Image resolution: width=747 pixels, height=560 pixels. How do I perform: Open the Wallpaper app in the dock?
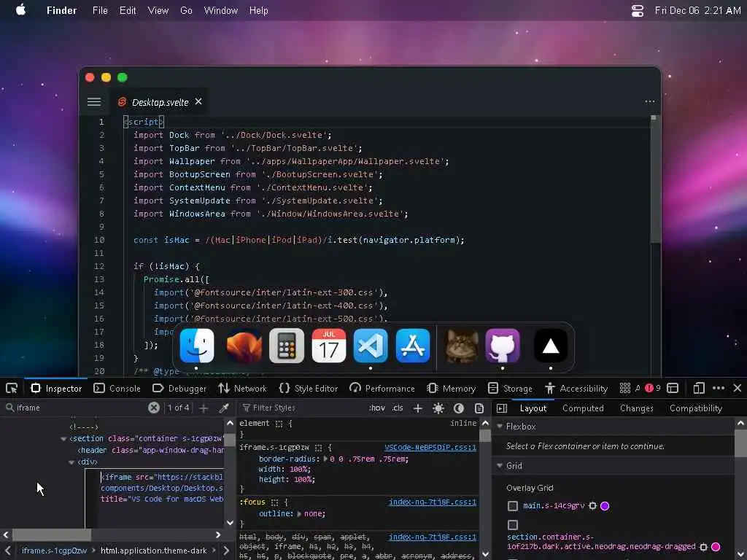pos(244,346)
